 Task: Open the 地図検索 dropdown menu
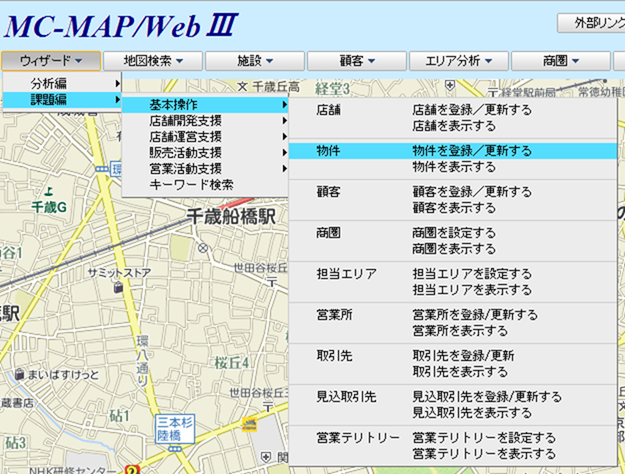(x=153, y=61)
